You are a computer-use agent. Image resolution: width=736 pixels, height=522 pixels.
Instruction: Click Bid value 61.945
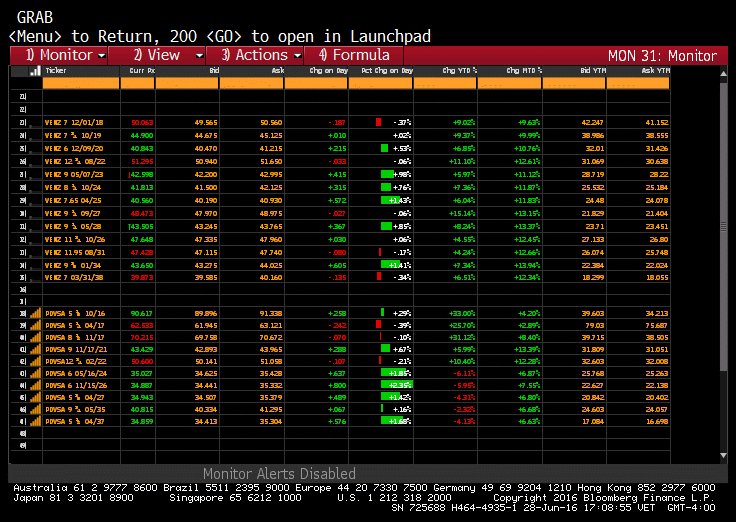(206, 325)
